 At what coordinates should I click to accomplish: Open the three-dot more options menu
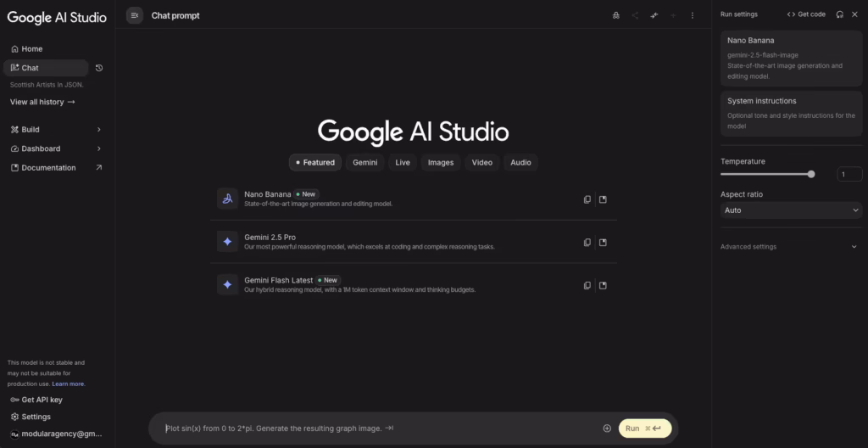point(693,15)
